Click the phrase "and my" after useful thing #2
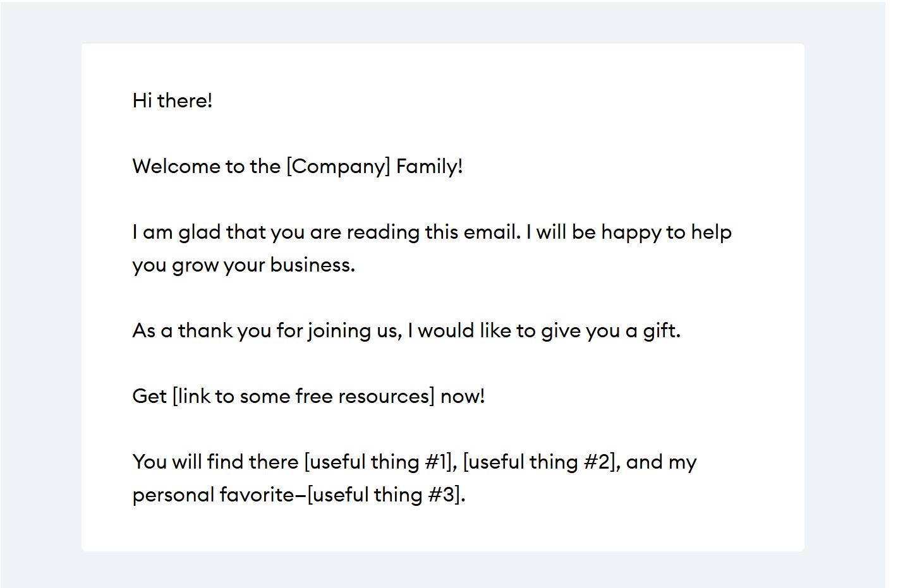This screenshot has height=588, width=898. click(x=661, y=462)
